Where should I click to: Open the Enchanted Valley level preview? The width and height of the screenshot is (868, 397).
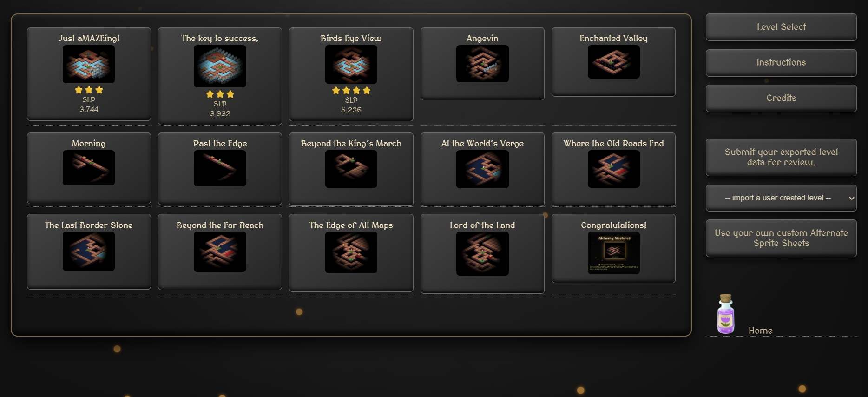tap(613, 62)
